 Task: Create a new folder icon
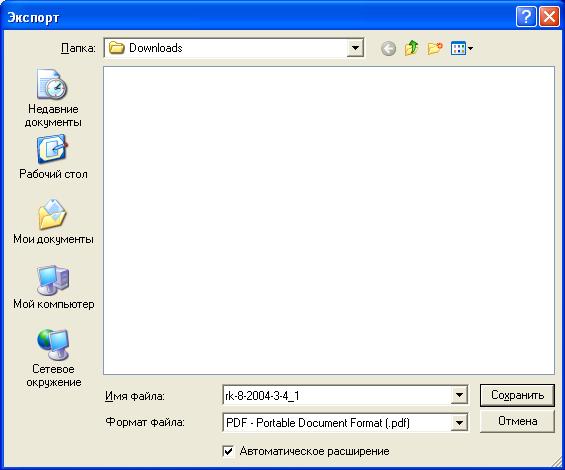(435, 48)
